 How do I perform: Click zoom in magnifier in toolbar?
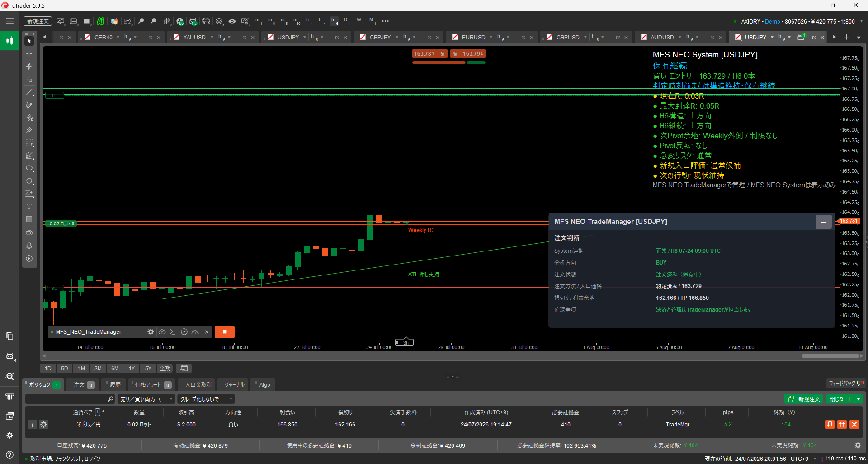tap(153, 21)
